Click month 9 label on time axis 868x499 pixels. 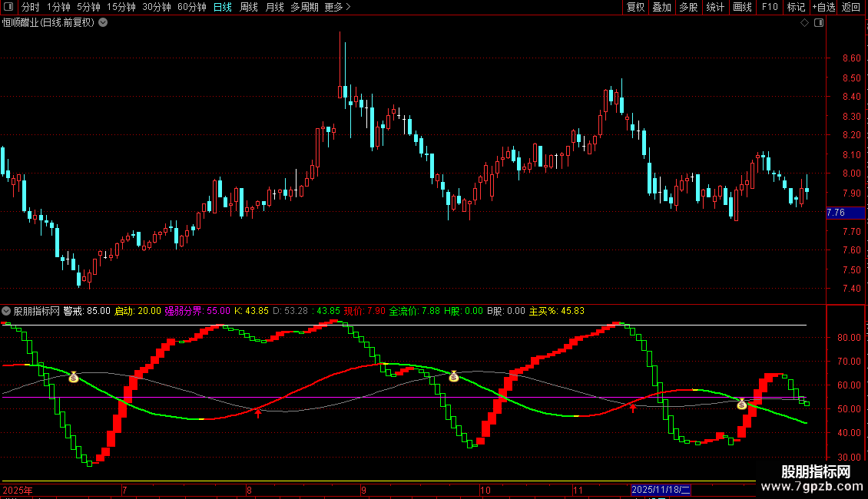[x=363, y=490]
